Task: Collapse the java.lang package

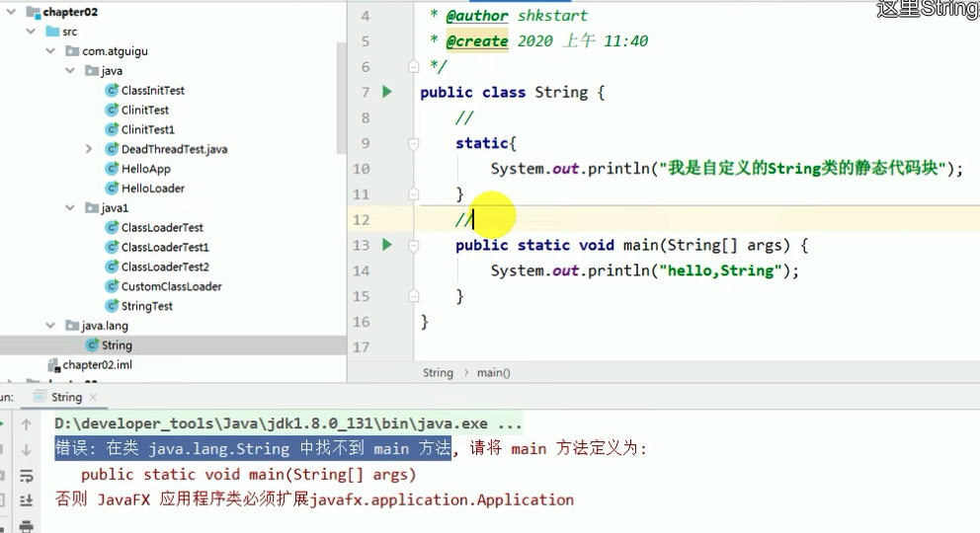Action: (50, 326)
